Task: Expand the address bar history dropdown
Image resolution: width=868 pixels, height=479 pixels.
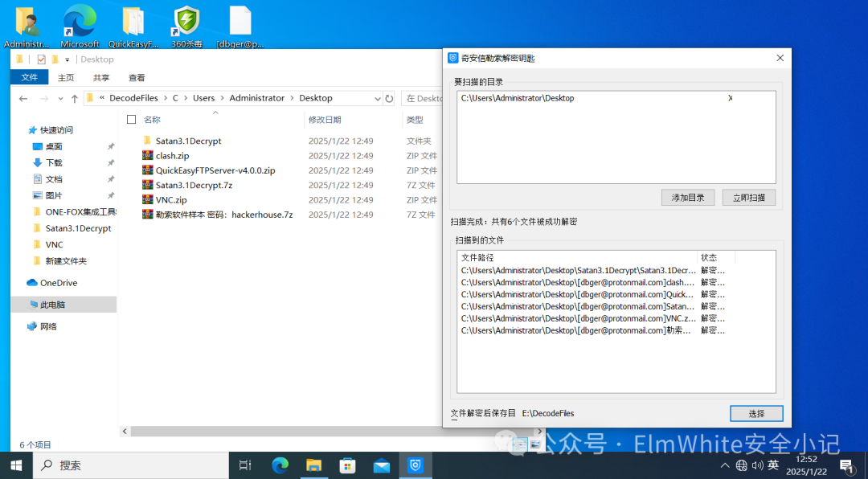Action: click(x=378, y=99)
